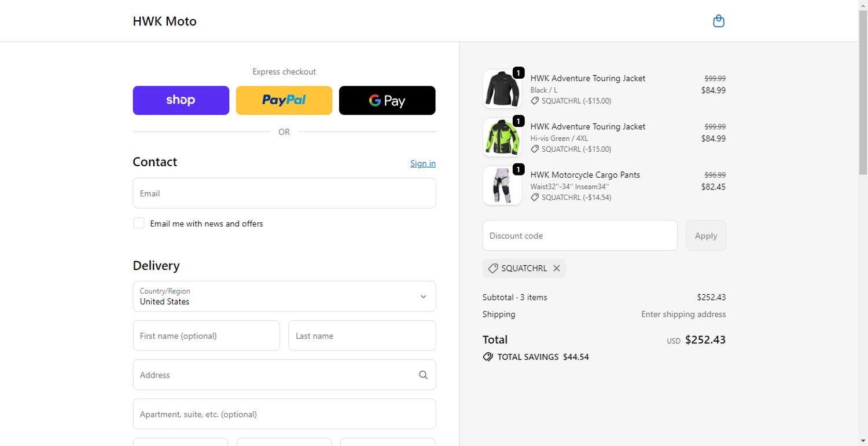The image size is (868, 446).
Task: Click quantity badge on cargo pants thumbnail
Action: click(518, 169)
